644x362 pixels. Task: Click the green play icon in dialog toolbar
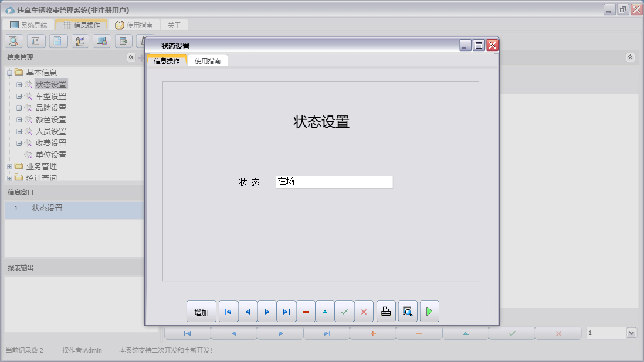[x=429, y=311]
